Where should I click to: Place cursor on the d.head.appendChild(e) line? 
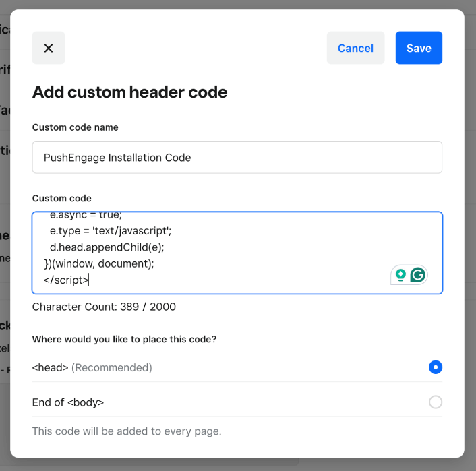(107, 247)
